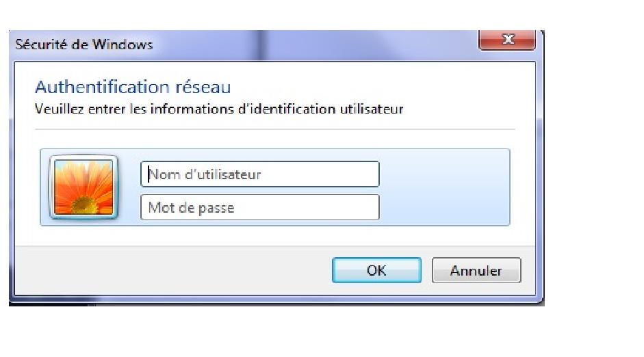This screenshot has width=644, height=357.
Task: Click the Sécurité de Windows title bar text
Action: point(84,45)
